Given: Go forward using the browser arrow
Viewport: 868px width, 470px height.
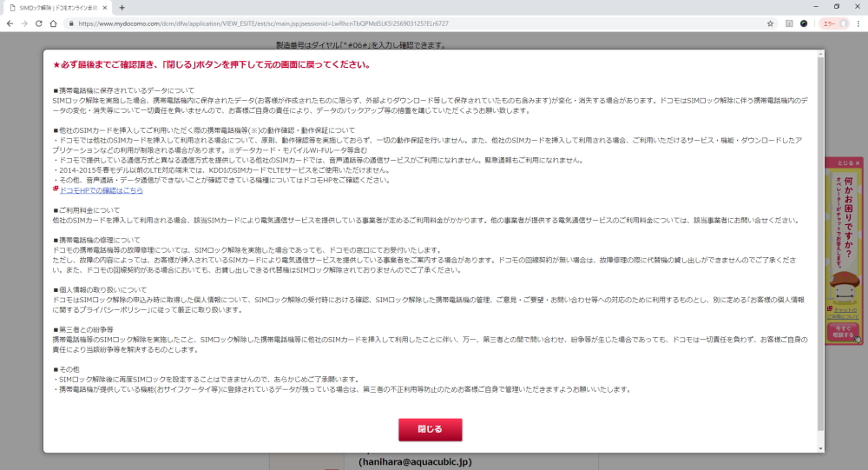Looking at the screenshot, I should tap(24, 23).
